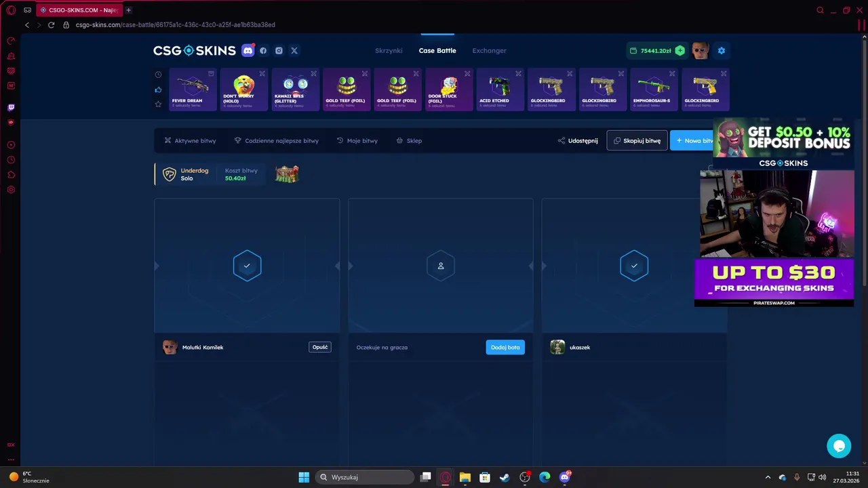
Task: Click browser back arrow
Action: tap(27, 24)
